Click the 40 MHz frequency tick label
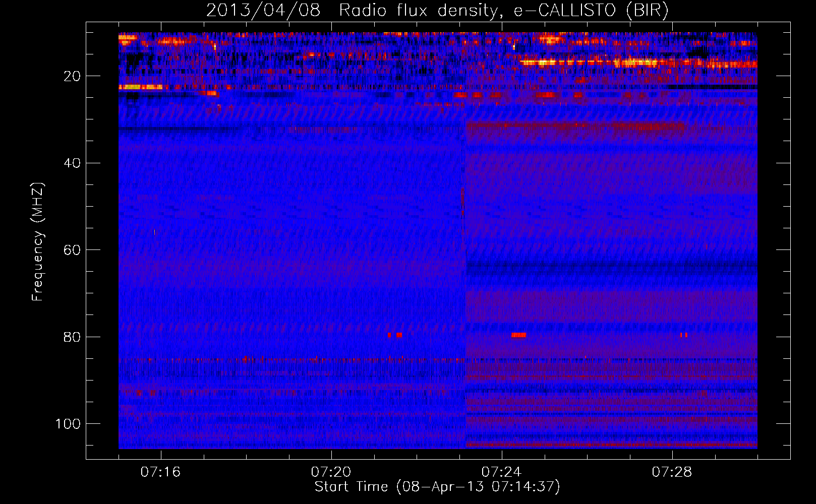Screen dimensions: 816x504 coord(73,163)
